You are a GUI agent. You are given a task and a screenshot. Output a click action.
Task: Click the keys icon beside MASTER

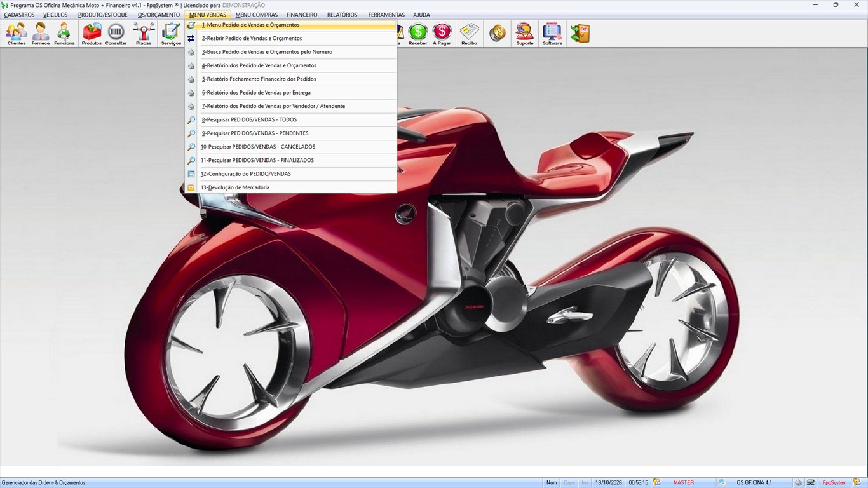657,483
